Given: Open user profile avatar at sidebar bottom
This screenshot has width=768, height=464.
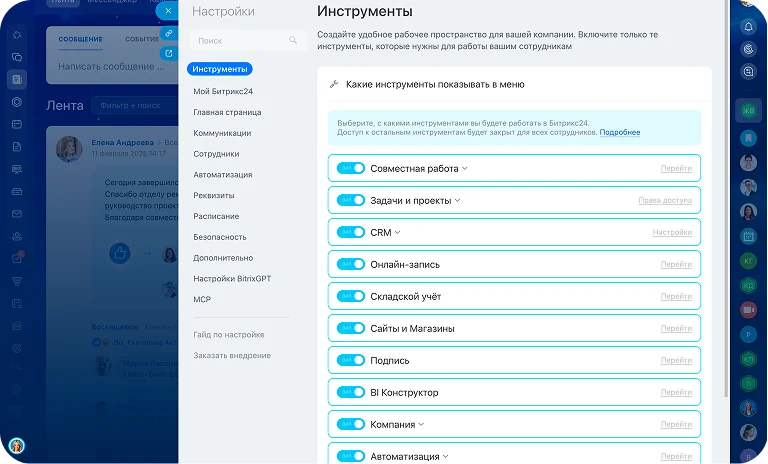Looking at the screenshot, I should 17,445.
